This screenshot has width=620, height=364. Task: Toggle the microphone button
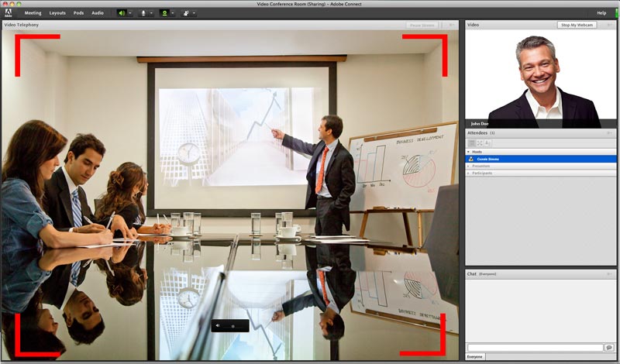(x=143, y=13)
